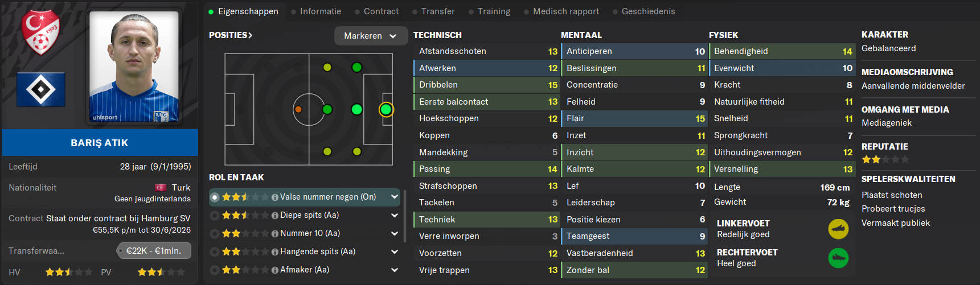Screen dimensions: 980x285
Task: Select the Valse nummer negen radio button
Action: tap(215, 197)
